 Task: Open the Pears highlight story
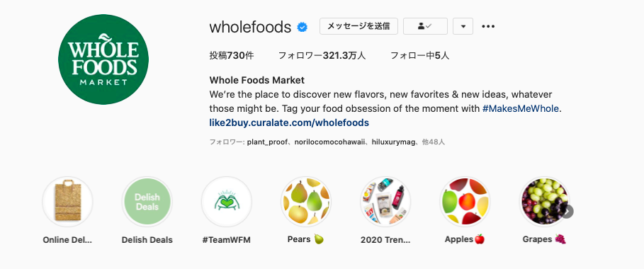click(306, 202)
